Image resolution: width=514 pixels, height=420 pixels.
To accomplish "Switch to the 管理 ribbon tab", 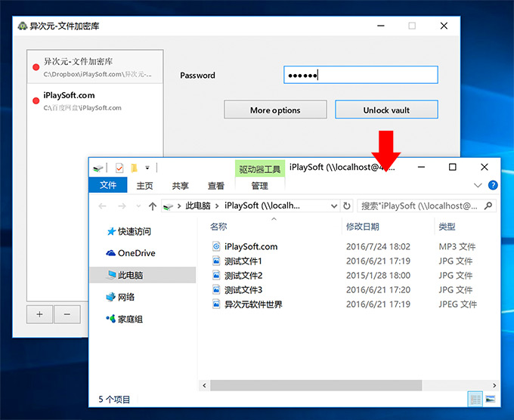I will pyautogui.click(x=259, y=186).
